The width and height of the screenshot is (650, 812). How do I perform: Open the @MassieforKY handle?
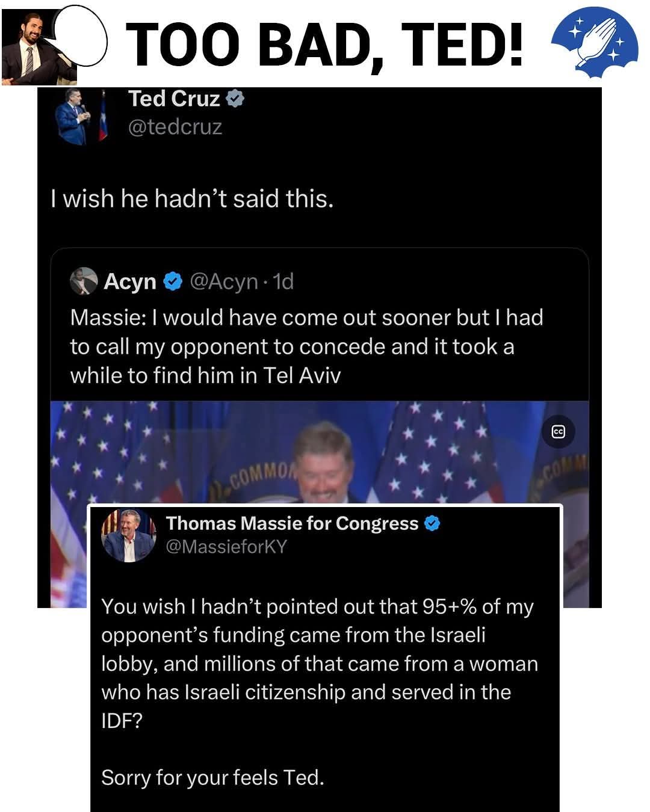(x=226, y=547)
